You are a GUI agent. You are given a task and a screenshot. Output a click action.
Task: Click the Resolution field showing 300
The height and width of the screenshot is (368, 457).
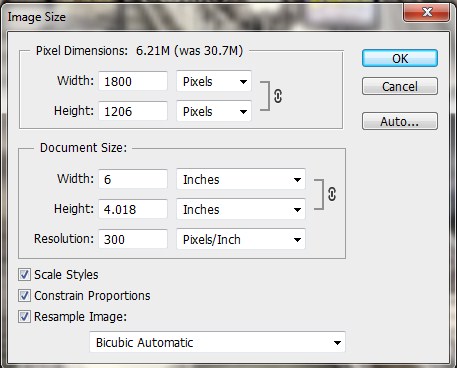click(133, 239)
